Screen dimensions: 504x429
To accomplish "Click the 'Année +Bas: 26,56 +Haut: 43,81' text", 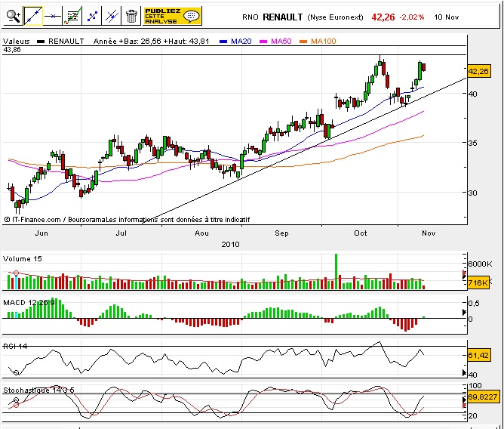I will coord(151,42).
